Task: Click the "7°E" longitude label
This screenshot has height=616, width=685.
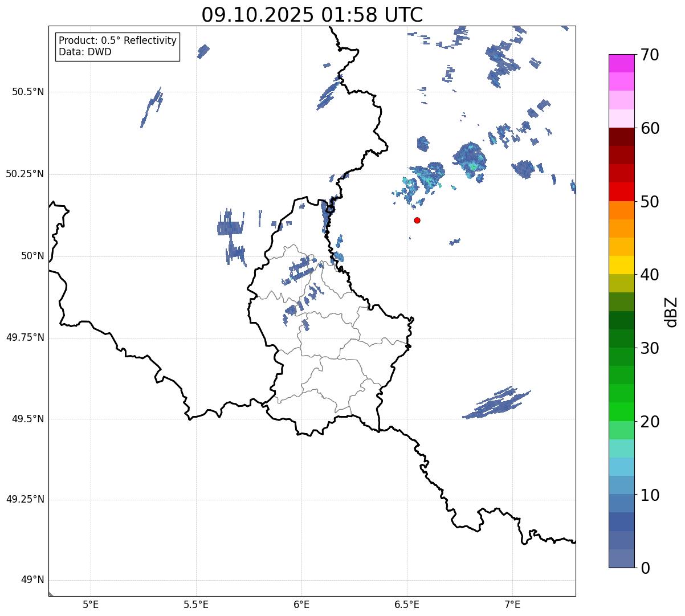Action: pos(512,605)
